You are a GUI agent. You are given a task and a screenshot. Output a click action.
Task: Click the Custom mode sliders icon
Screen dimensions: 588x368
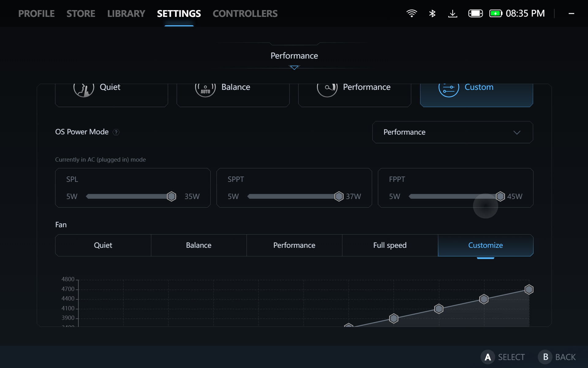[x=449, y=89]
